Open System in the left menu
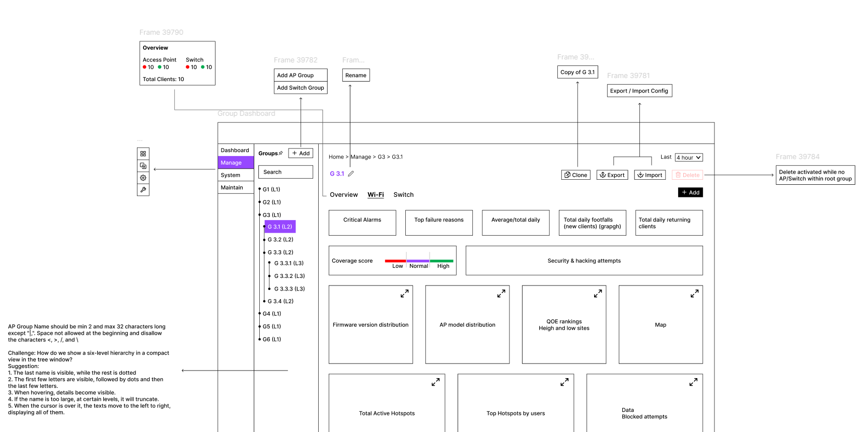Image resolution: width=868 pixels, height=432 pixels. tap(231, 175)
